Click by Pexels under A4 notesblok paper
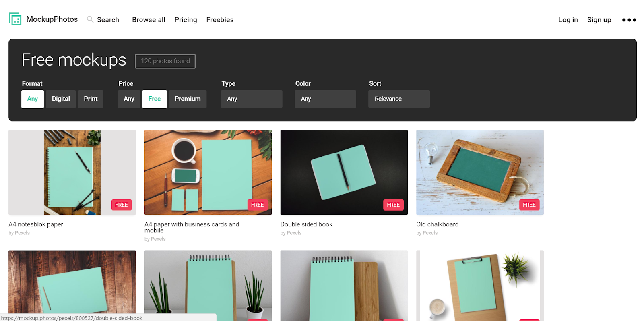644x321 pixels. (19, 233)
